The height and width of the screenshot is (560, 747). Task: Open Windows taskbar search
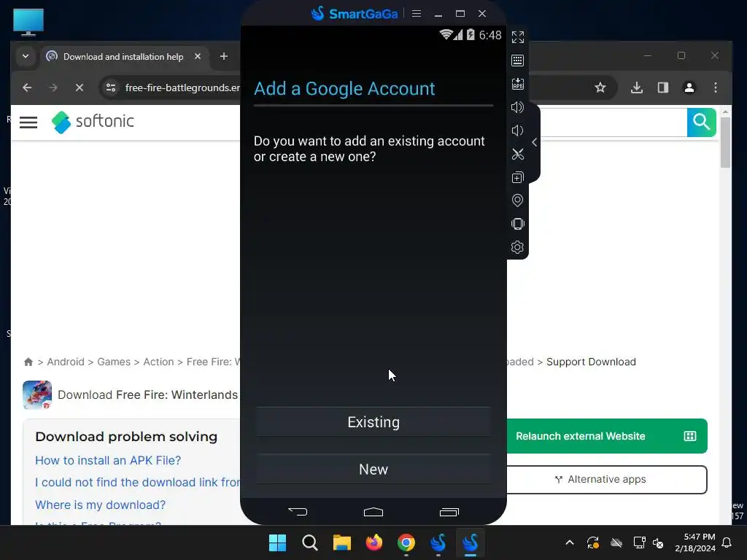coord(310,542)
